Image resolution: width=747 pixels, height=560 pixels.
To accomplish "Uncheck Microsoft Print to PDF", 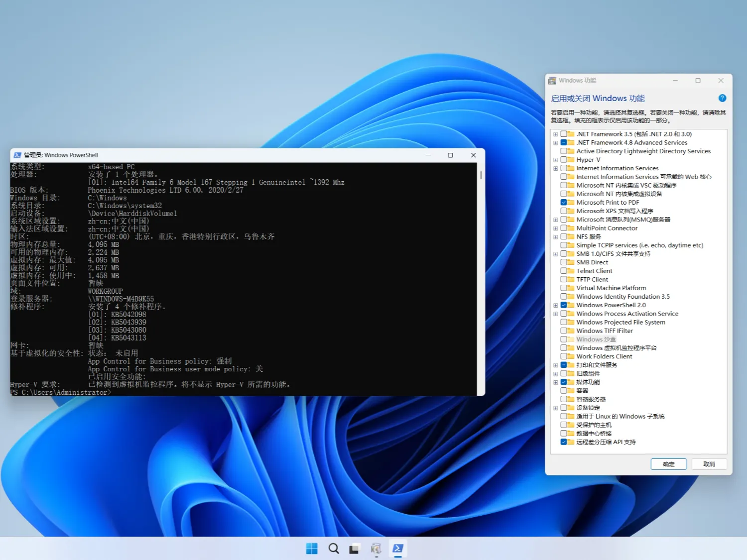I will coord(563,202).
